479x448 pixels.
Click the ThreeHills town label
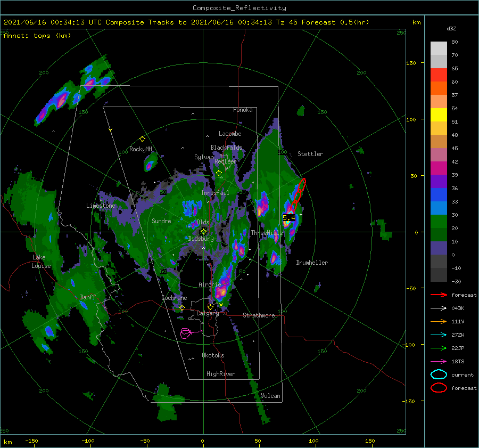[x=267, y=233]
